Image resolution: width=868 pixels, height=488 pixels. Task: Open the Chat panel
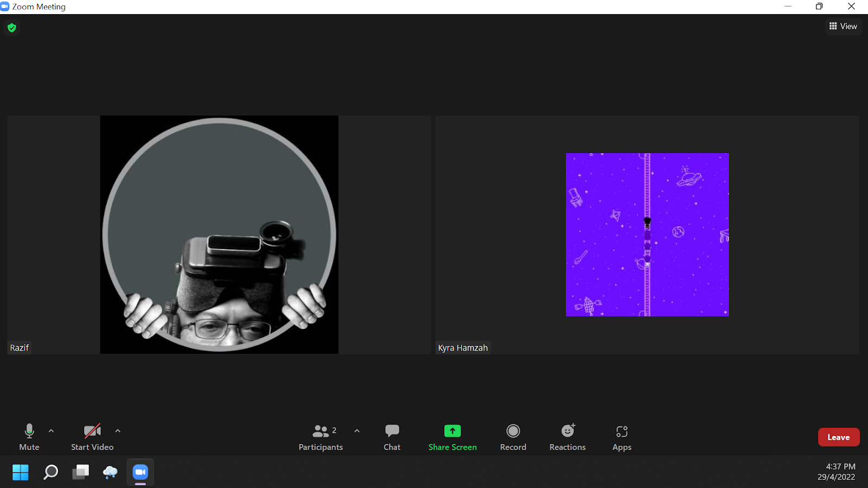point(392,438)
